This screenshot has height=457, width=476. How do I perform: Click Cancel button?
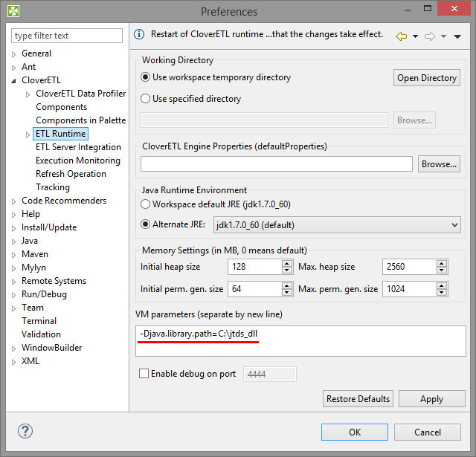coord(428,432)
